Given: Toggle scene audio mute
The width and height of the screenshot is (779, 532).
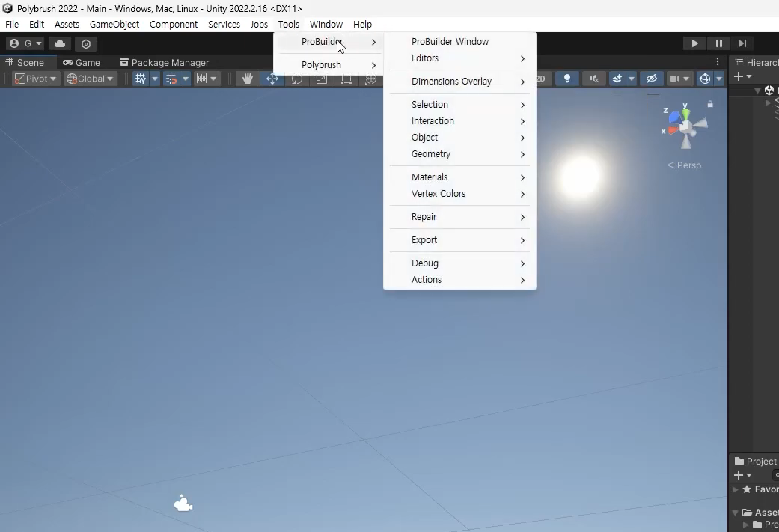Looking at the screenshot, I should (x=593, y=79).
